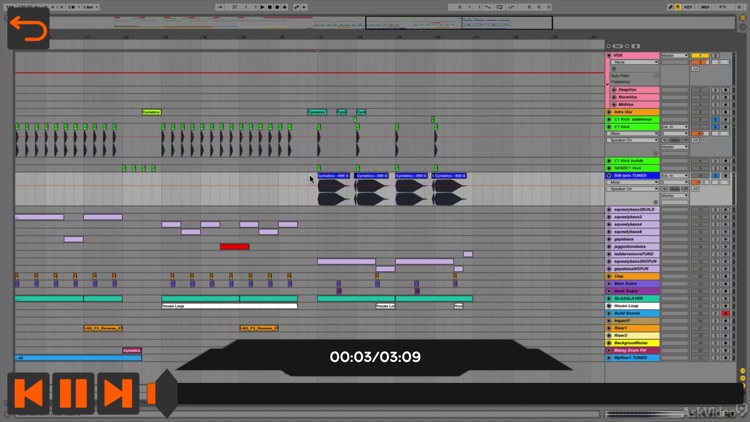
Task: Toggle the KEY map mode button
Action: click(x=688, y=7)
